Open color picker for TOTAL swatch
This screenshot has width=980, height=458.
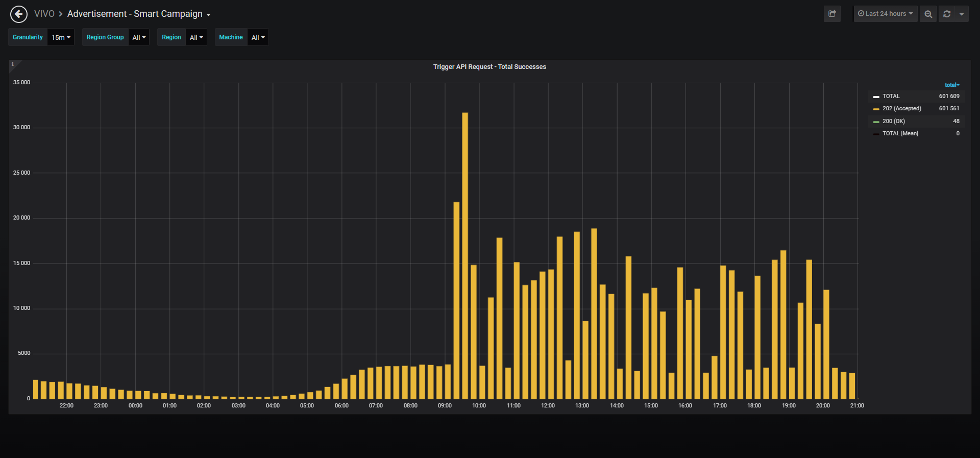876,97
